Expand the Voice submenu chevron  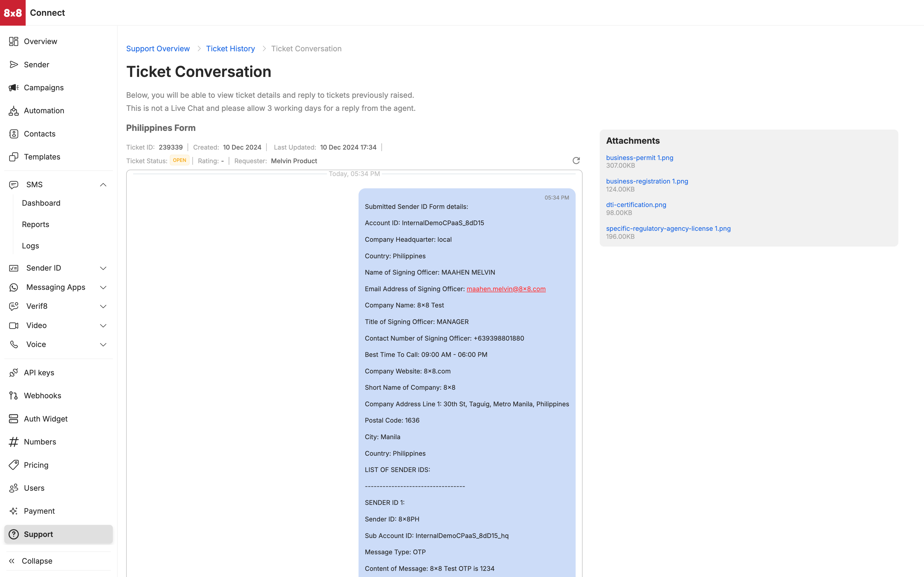click(x=103, y=345)
